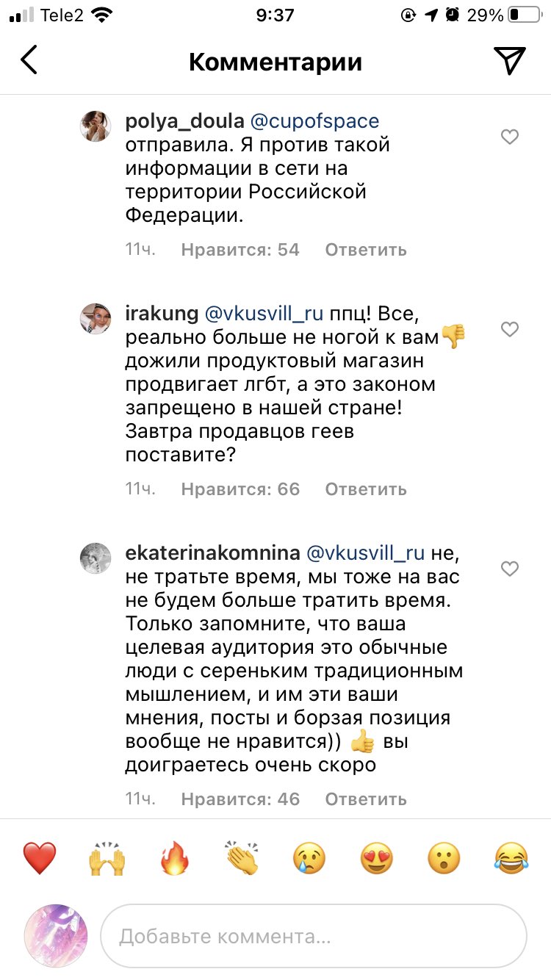This screenshot has height=980, width=551.
Task: Like irakung's comment with heart
Action: pos(509,330)
